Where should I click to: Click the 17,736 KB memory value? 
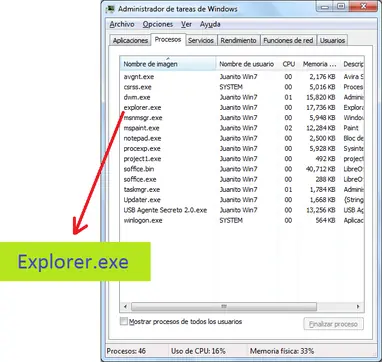pyautogui.click(x=320, y=108)
